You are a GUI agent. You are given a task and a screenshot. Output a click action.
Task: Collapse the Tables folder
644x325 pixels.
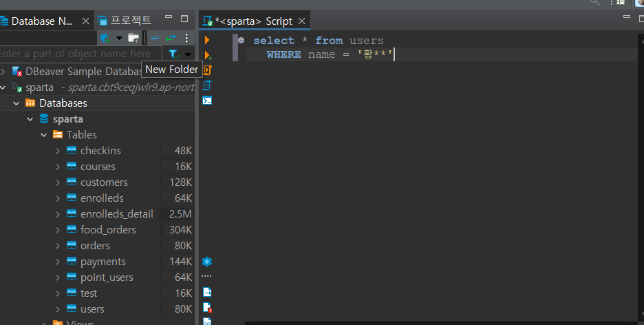point(44,135)
